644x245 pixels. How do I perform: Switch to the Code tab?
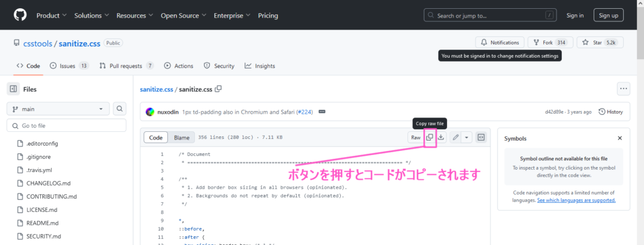28,66
